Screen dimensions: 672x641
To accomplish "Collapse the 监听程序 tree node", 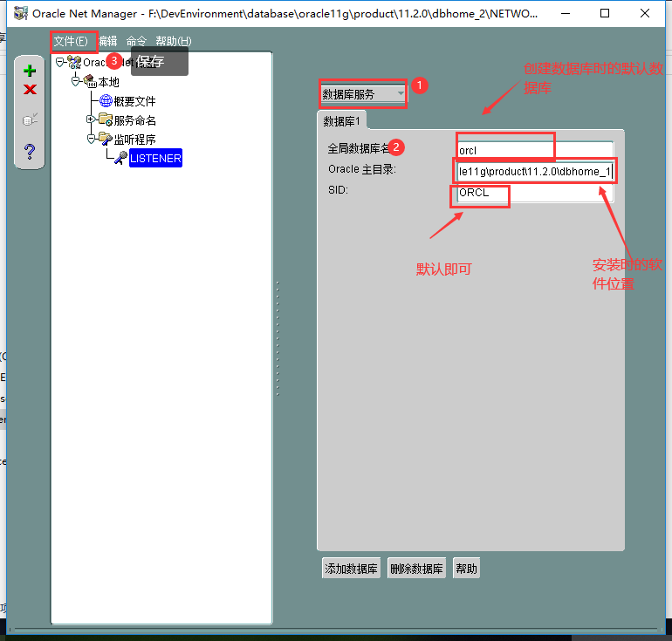I will tap(91, 139).
